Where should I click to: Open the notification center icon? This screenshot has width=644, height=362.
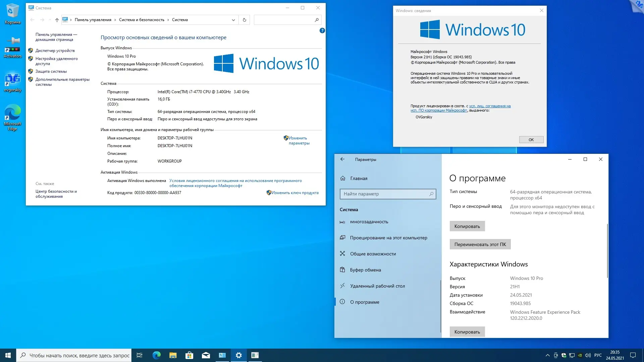(x=633, y=355)
